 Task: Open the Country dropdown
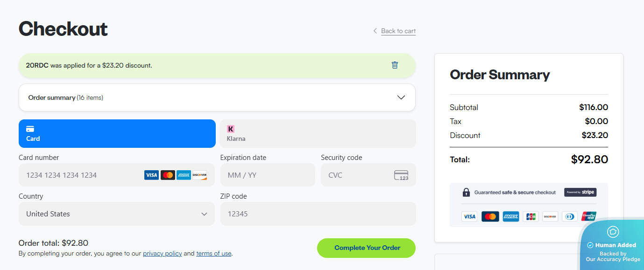tap(116, 214)
